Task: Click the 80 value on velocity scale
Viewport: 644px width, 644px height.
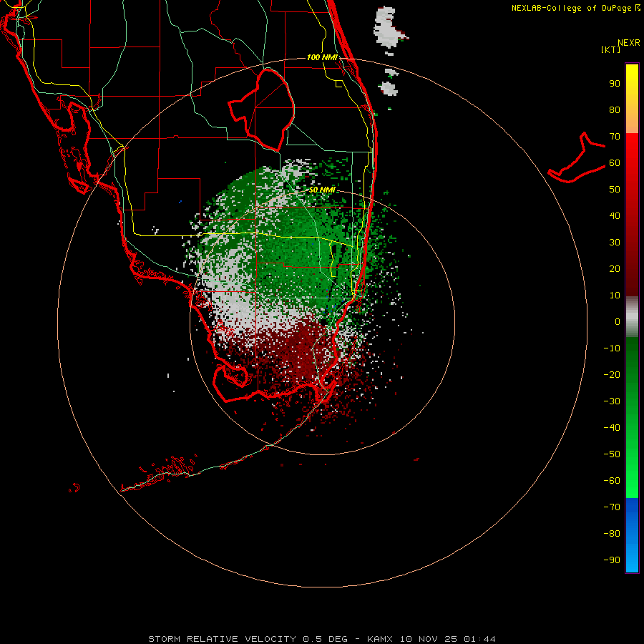Action: [x=615, y=110]
